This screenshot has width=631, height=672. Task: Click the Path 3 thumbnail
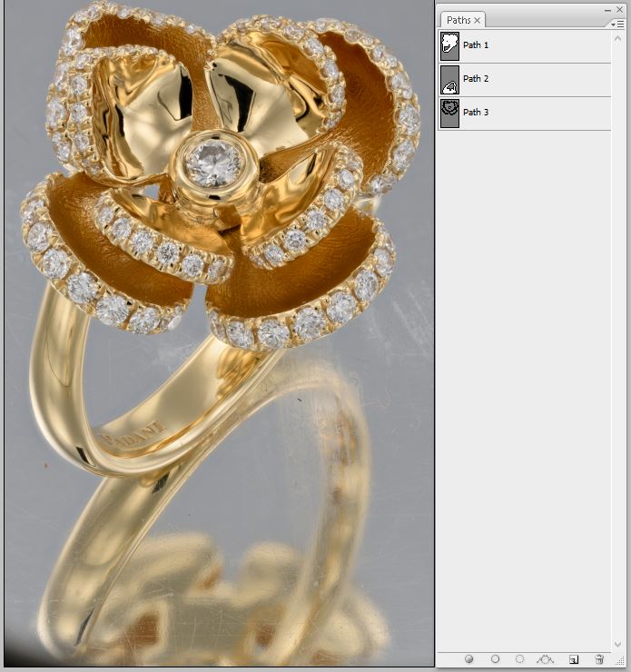(x=449, y=114)
